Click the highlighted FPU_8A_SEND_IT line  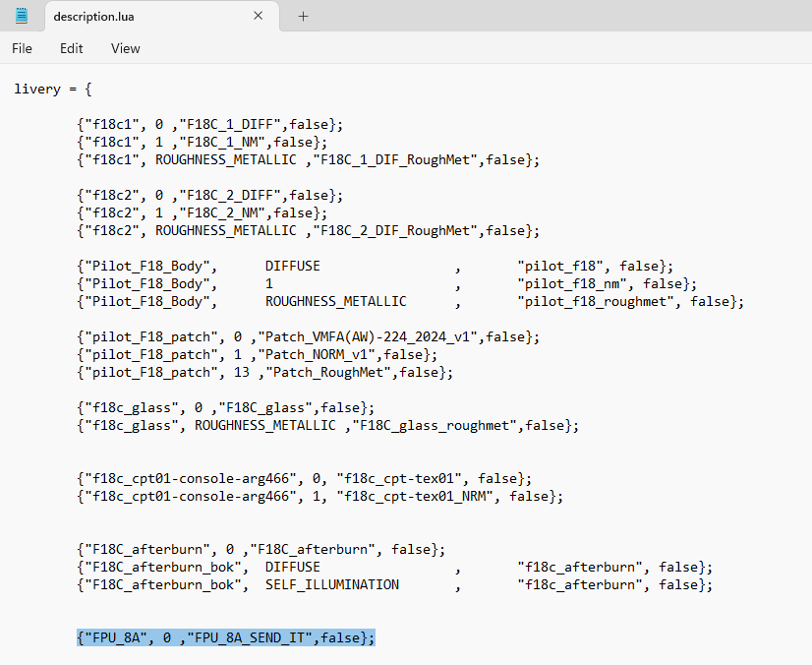click(x=225, y=637)
